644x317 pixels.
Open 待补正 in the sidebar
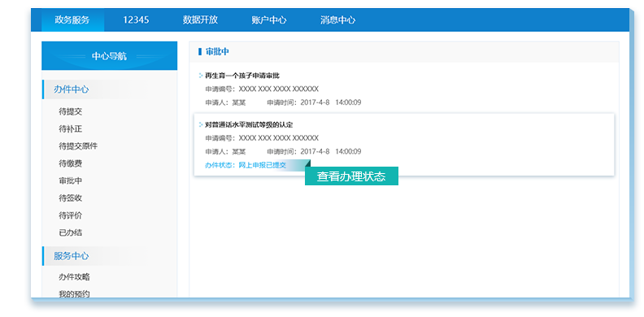[70, 129]
